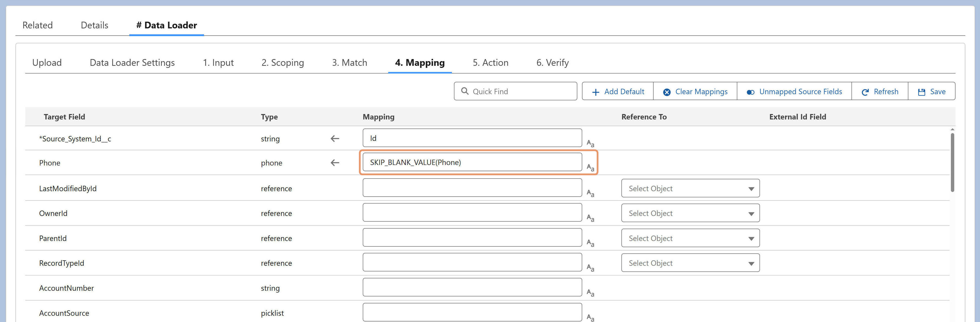
Task: Go to the 1. Input tab
Action: click(218, 62)
